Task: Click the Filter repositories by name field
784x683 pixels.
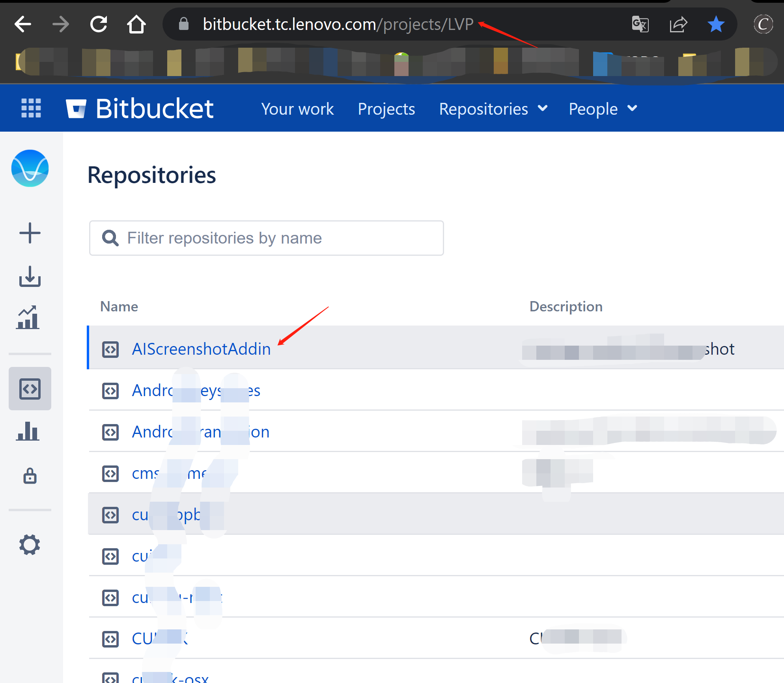Action: click(267, 238)
